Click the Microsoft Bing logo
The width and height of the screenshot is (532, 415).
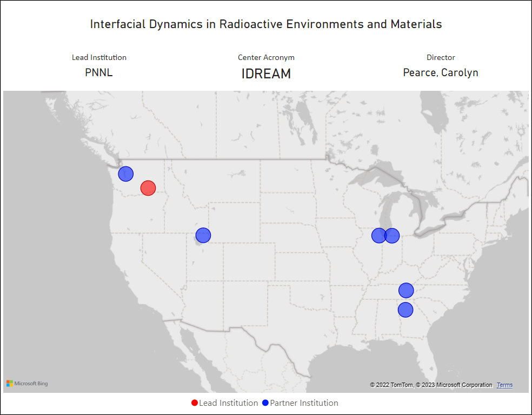27,384
